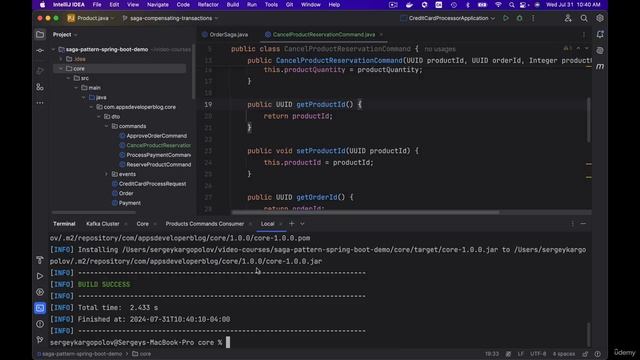Open the CreditCardProcessorApplication run configuration dropdown
Viewport: 640px width, 360px height.
click(448, 18)
